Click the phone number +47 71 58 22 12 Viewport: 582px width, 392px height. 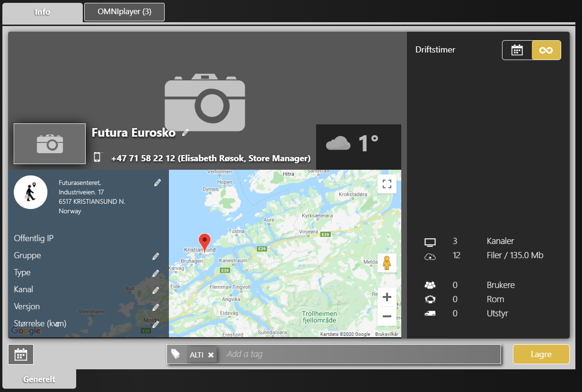tap(143, 158)
